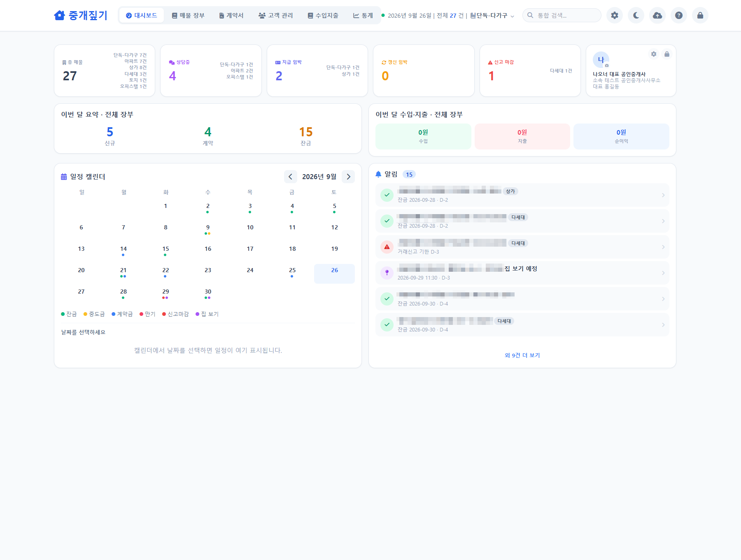Click 신고마감 legend item
This screenshot has width=741, height=560.
point(175,314)
